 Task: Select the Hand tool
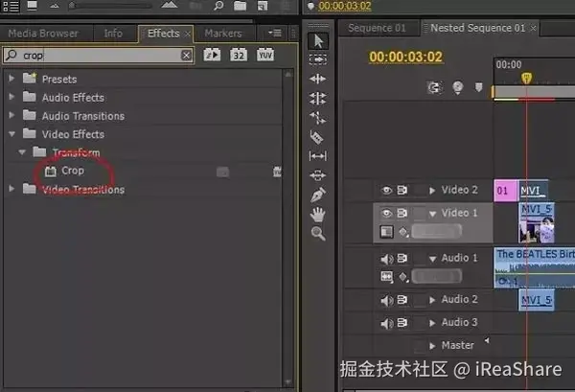[317, 214]
